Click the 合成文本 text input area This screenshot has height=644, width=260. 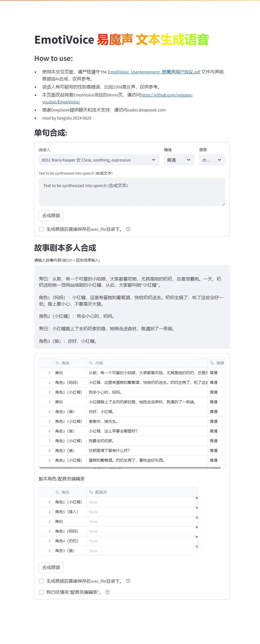click(132, 192)
